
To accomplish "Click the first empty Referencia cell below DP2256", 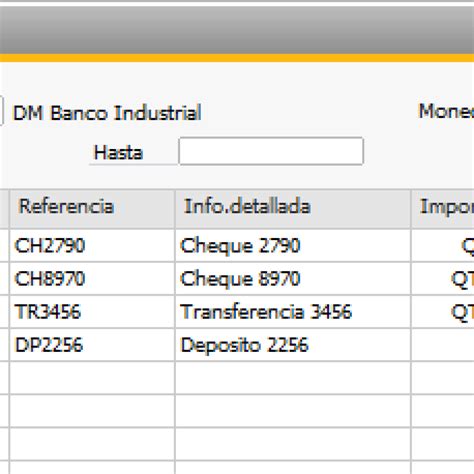I will pyautogui.click(x=92, y=378).
